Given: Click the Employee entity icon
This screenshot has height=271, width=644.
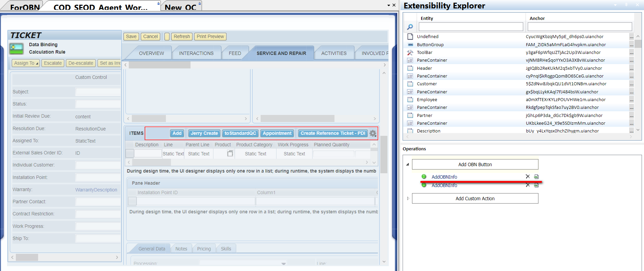Looking at the screenshot, I should [x=410, y=100].
